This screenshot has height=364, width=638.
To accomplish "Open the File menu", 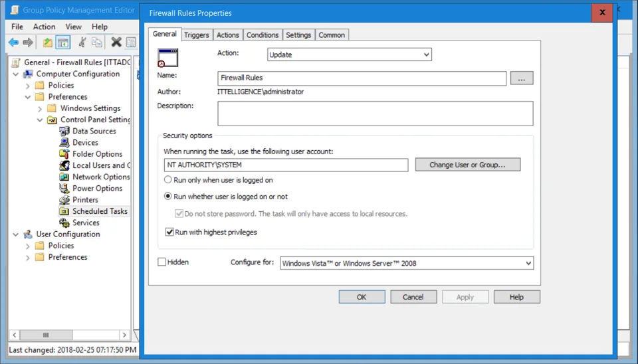I will click(17, 27).
